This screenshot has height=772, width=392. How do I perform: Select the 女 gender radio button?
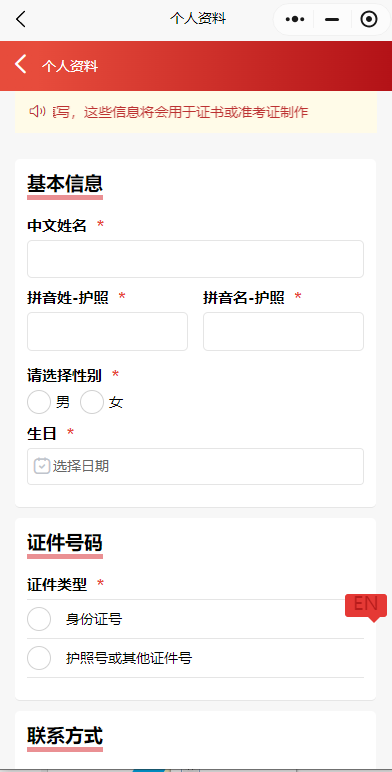[x=92, y=402]
